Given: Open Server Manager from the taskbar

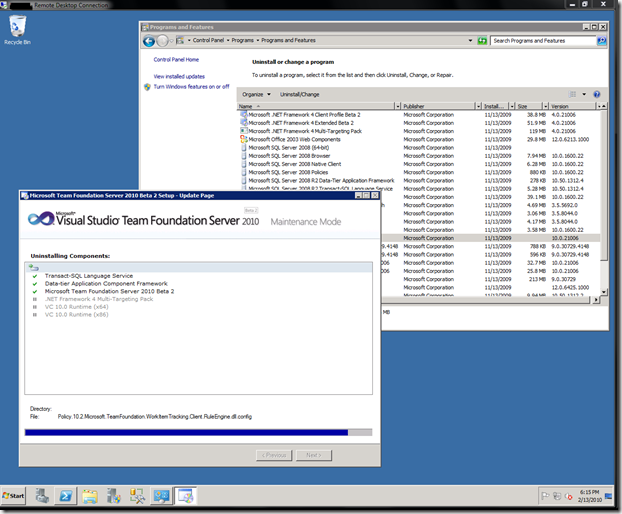Looking at the screenshot, I should (x=42, y=496).
